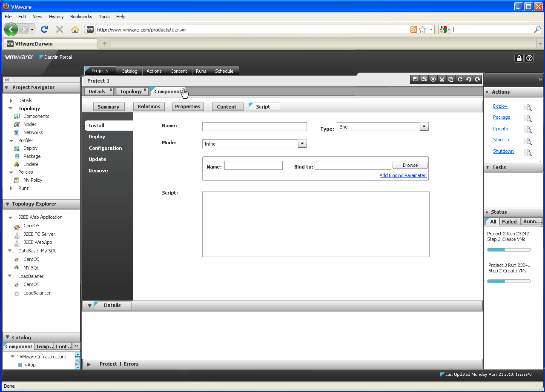
Task: Open the Type dropdown showing Shell
Action: (x=424, y=127)
